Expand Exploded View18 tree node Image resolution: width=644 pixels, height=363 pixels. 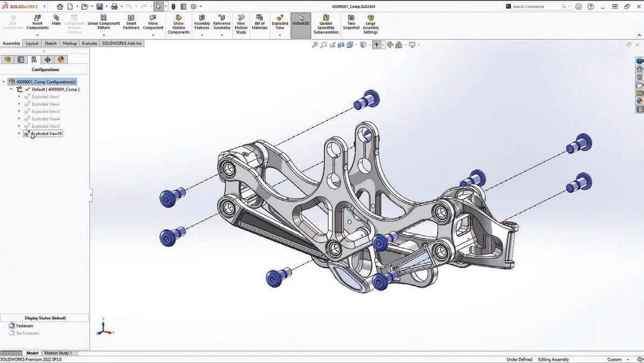[19, 133]
